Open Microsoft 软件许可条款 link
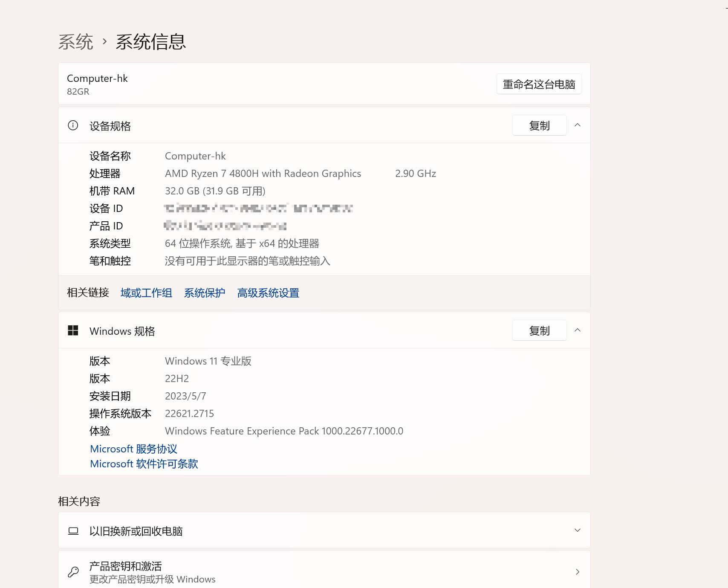The width and height of the screenshot is (728, 588). tap(144, 464)
